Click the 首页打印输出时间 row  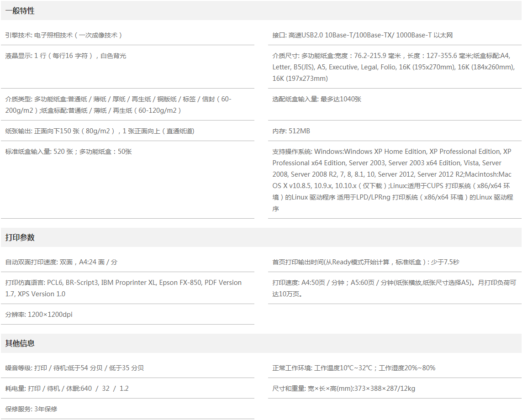click(x=365, y=262)
